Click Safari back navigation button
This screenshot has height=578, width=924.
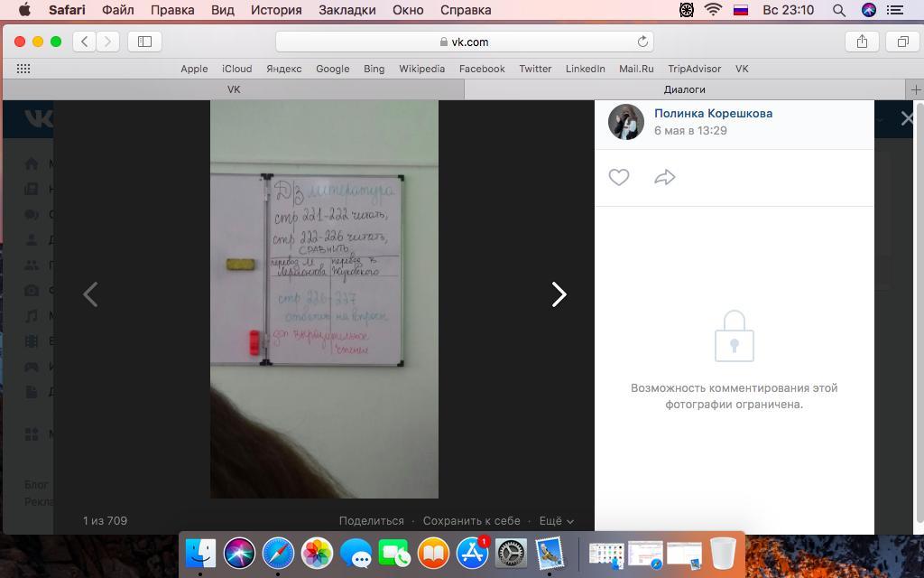tap(84, 42)
